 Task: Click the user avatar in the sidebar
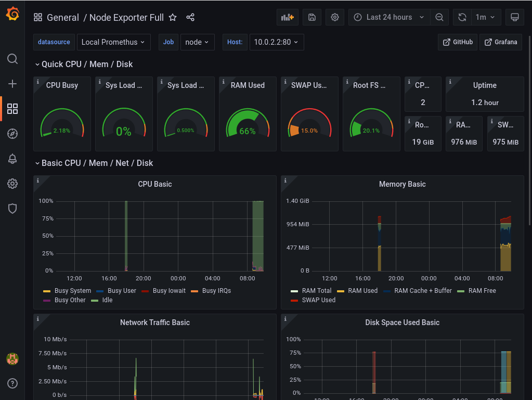[x=12, y=358]
